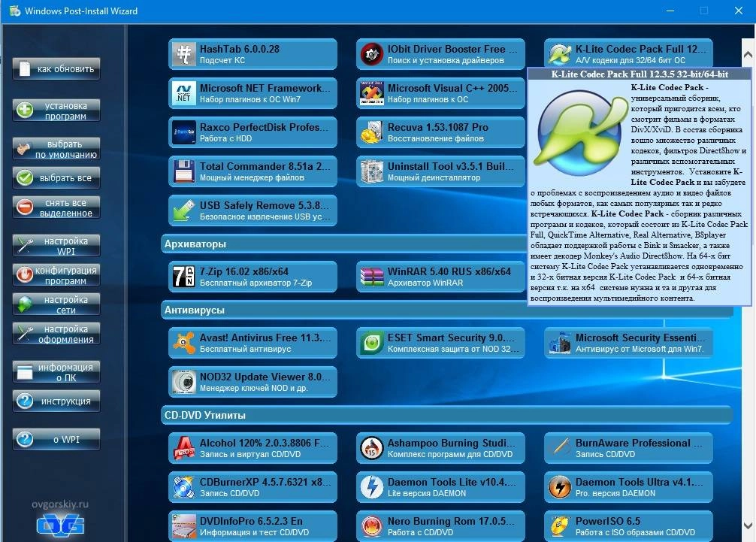
Task: Click the Raxco PerfectDisk icon
Action: (183, 132)
